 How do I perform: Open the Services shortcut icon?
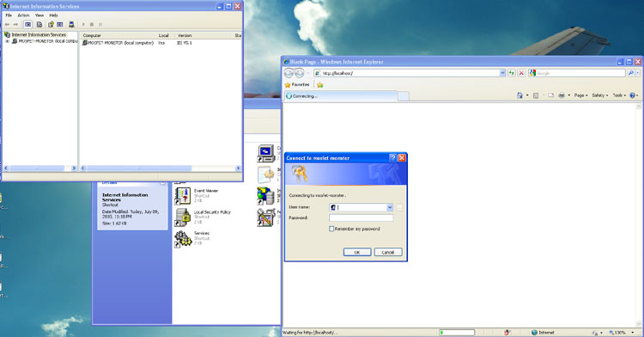click(x=183, y=239)
